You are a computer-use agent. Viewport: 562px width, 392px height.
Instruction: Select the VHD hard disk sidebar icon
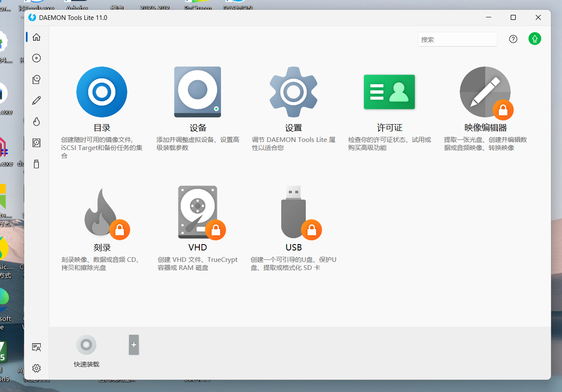pos(36,143)
